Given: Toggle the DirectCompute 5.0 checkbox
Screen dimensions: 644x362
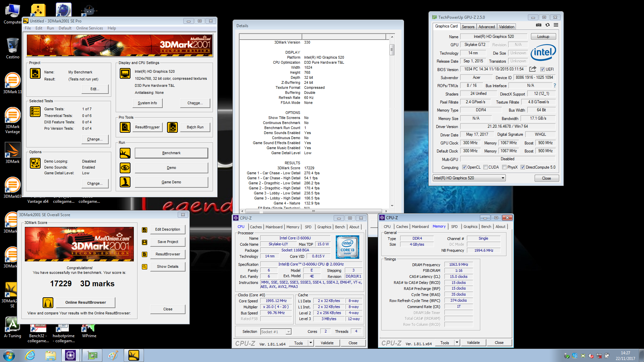Looking at the screenshot, I should (x=523, y=167).
